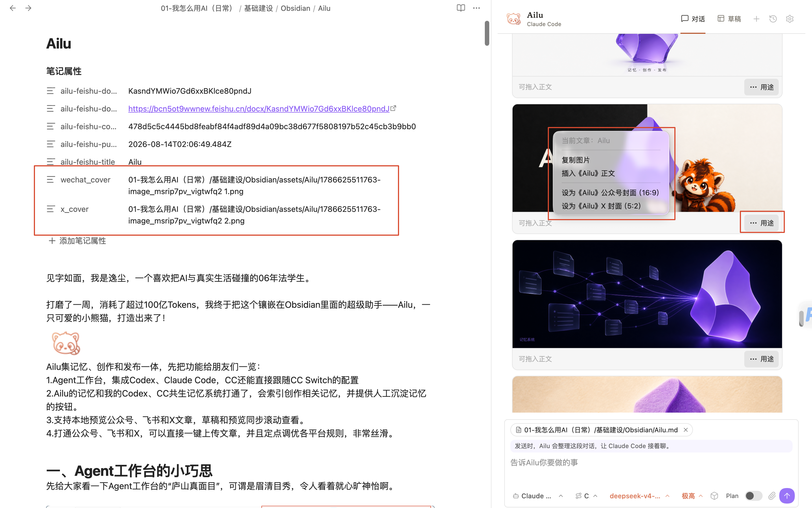Start a new Ailu conversation with plus
The width and height of the screenshot is (812, 508).
click(x=756, y=19)
